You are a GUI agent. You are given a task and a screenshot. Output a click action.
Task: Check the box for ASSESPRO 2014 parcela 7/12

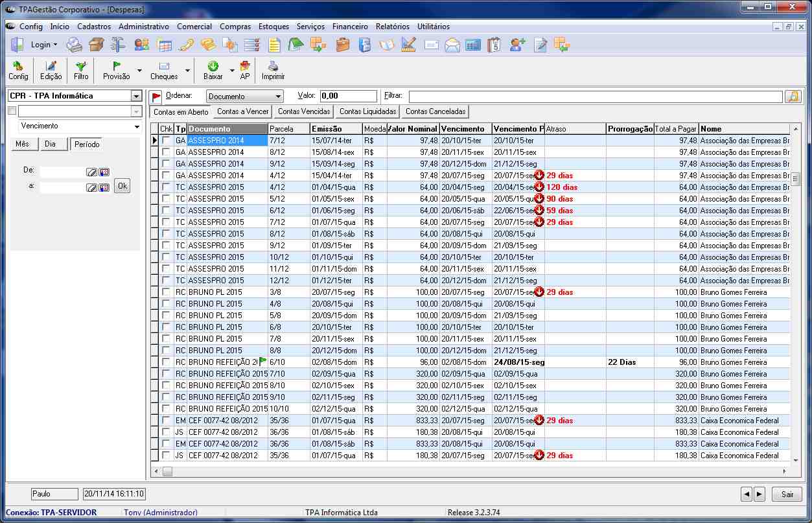click(x=167, y=141)
